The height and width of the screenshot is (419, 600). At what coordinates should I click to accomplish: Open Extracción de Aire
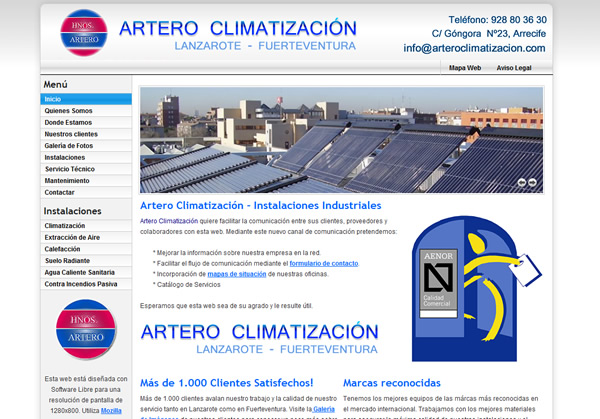tap(86, 237)
